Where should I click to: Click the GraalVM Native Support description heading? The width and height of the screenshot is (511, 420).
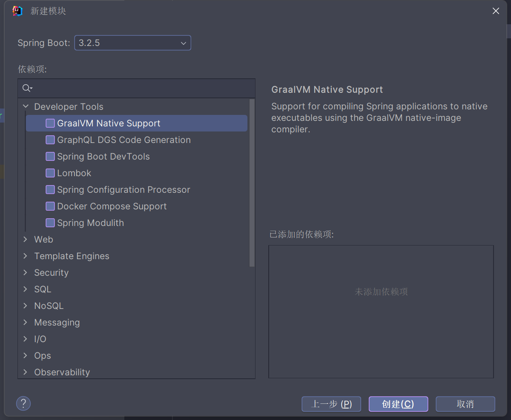click(327, 90)
